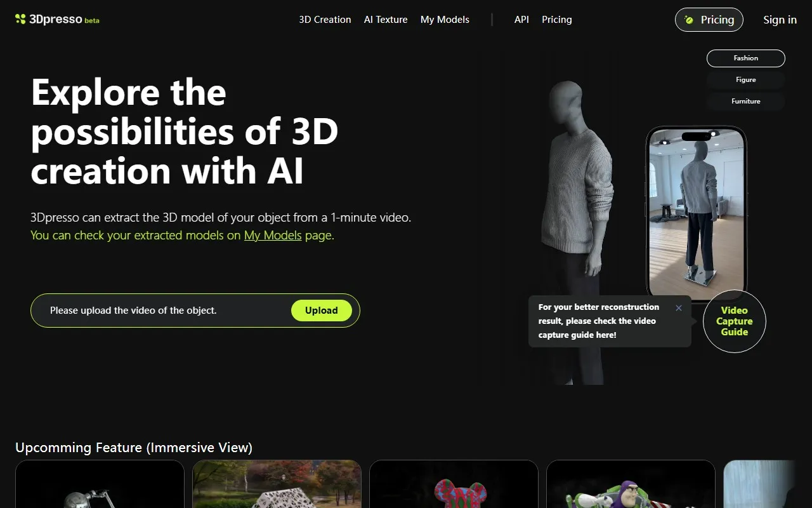
Task: Open My Models in the top navigation
Action: point(445,20)
